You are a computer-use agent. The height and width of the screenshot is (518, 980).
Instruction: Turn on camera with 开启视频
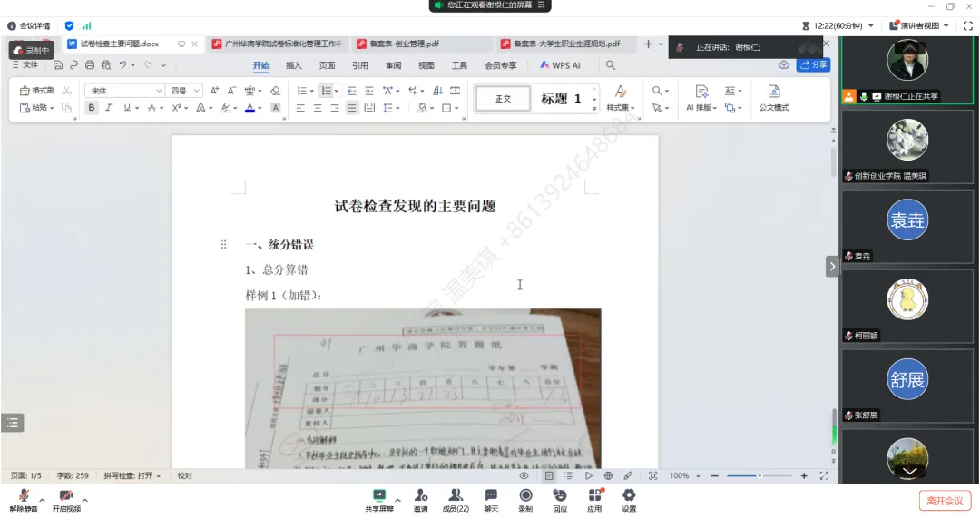[66, 499]
